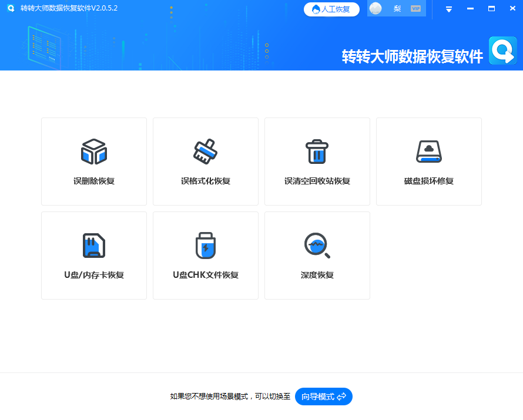The height and width of the screenshot is (420, 523).
Task: Click the 磁盘损坏修复 hard disk icon
Action: tap(428, 151)
